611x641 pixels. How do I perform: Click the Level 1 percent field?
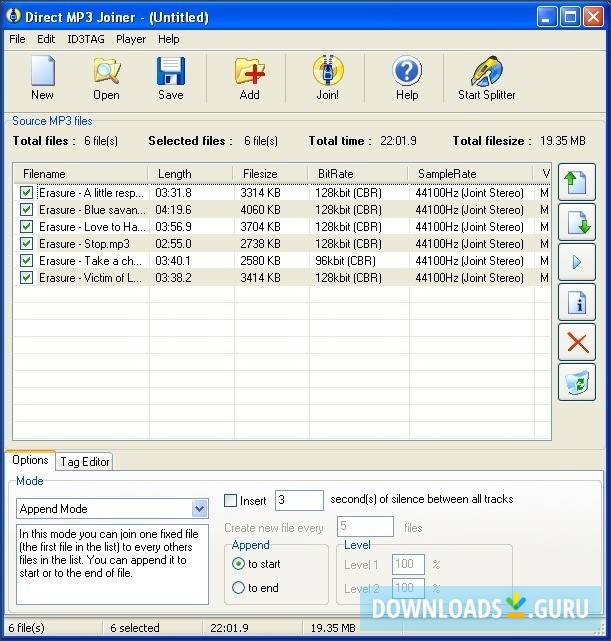coord(408,564)
